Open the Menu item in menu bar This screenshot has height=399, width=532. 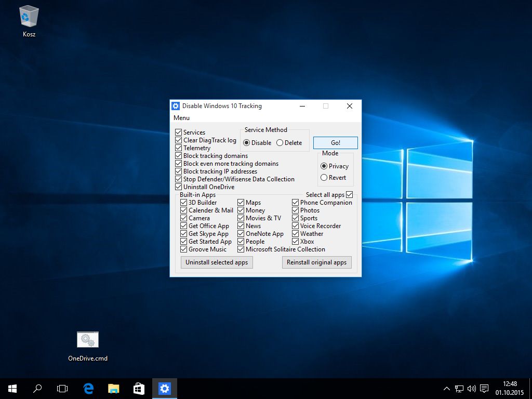tap(181, 118)
